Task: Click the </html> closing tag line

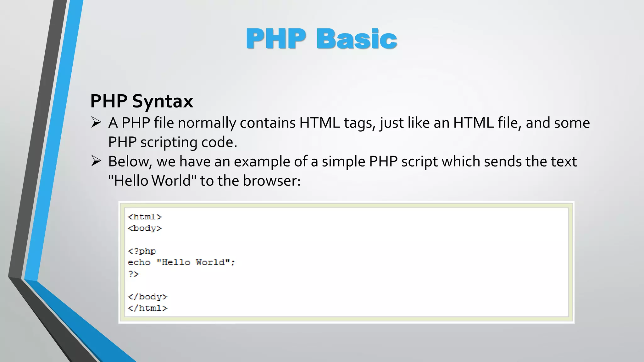Action: pos(147,308)
